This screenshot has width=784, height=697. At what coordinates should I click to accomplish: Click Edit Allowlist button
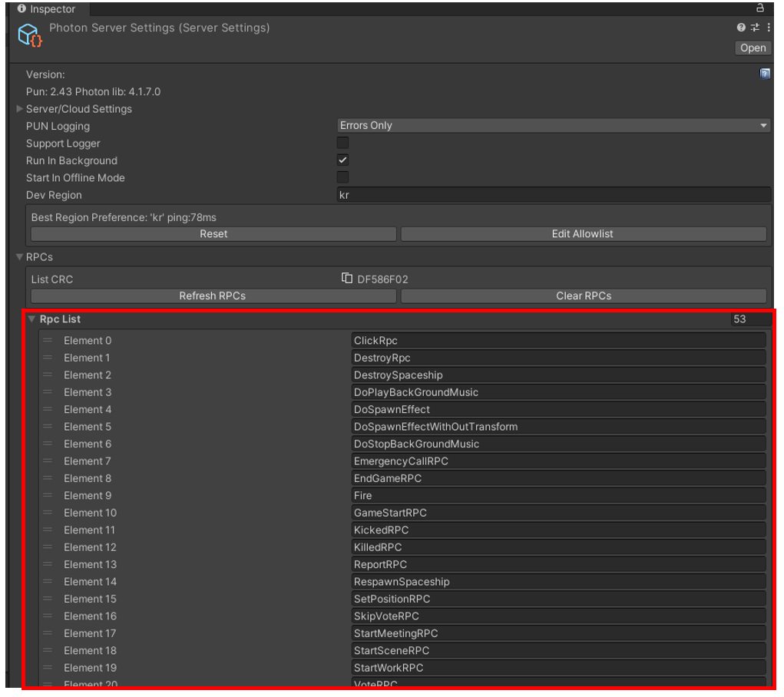coord(583,234)
